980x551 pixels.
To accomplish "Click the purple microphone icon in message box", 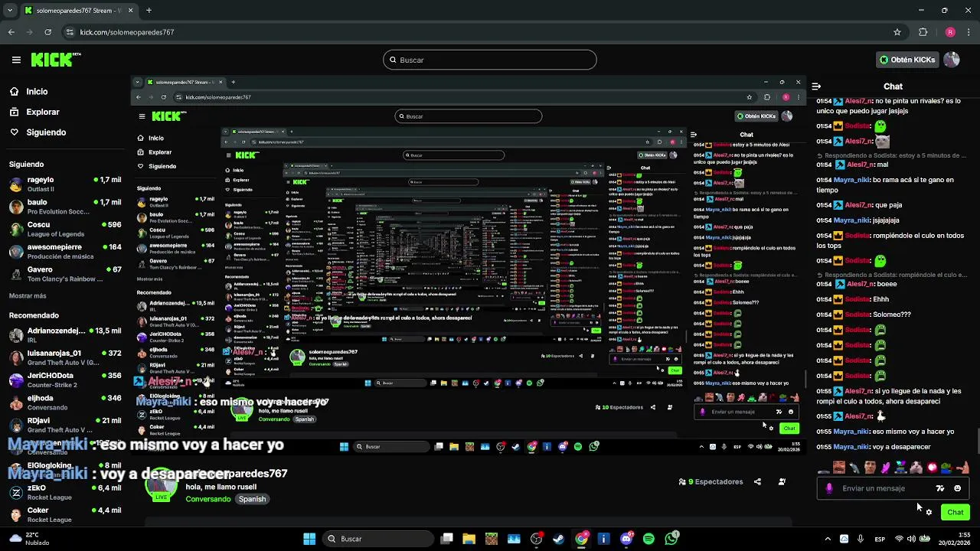I will [x=829, y=488].
